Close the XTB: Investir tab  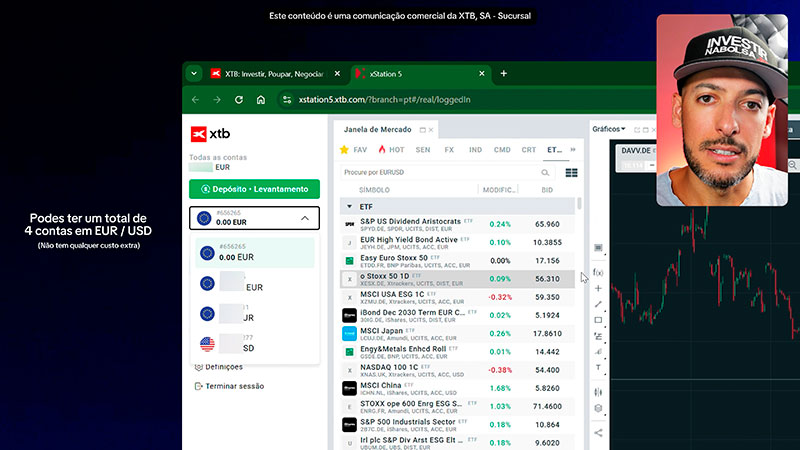point(337,73)
